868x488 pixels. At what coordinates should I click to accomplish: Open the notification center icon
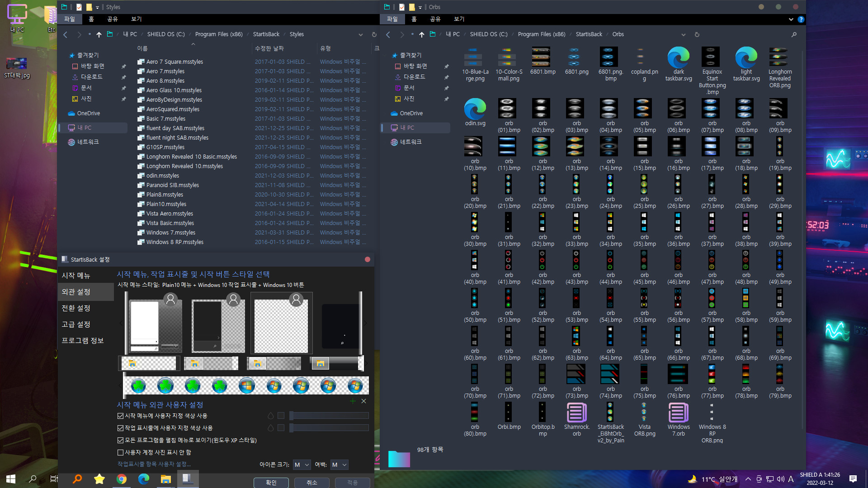pyautogui.click(x=853, y=479)
